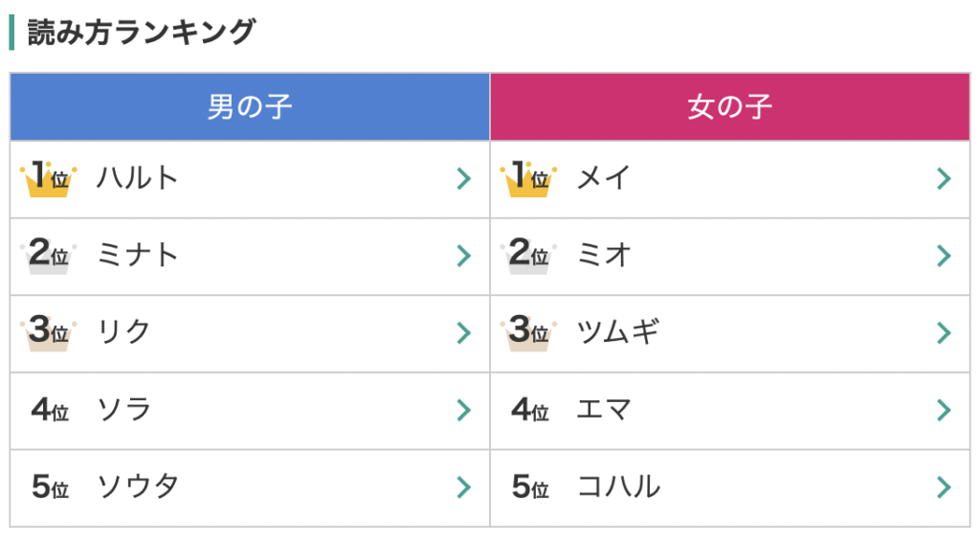The height and width of the screenshot is (542, 980).
Task: Go to the ソラ name entry
Action: 124,411
